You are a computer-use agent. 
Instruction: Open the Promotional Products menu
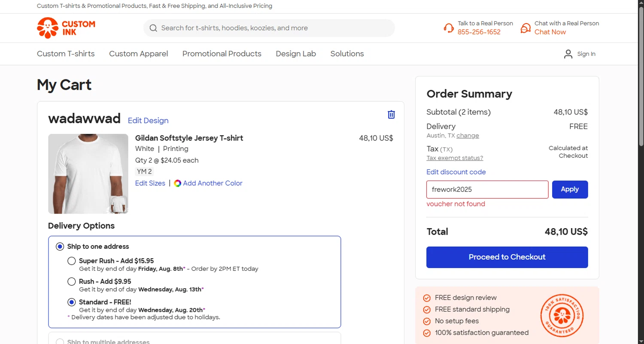tap(222, 54)
